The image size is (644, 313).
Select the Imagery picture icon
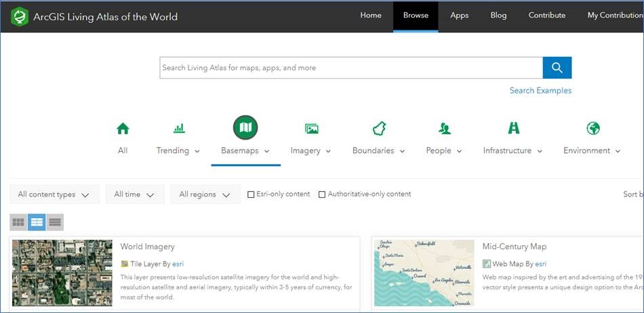point(312,129)
